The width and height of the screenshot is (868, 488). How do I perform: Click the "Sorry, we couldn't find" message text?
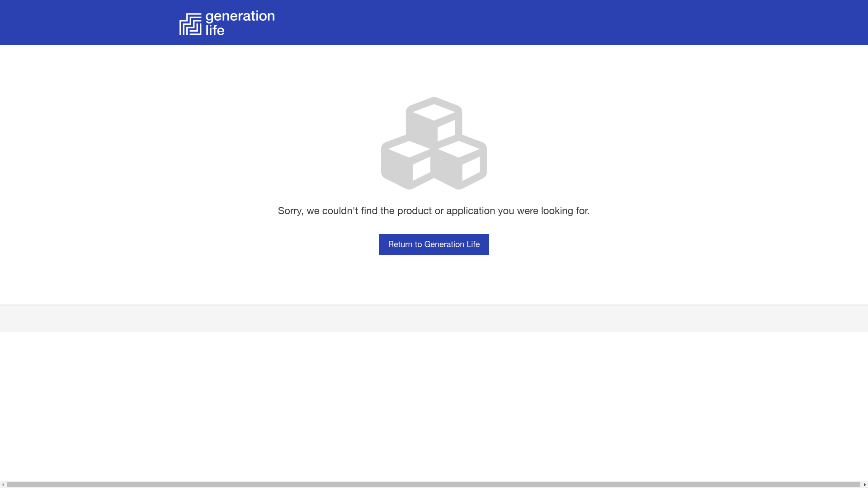click(434, 211)
